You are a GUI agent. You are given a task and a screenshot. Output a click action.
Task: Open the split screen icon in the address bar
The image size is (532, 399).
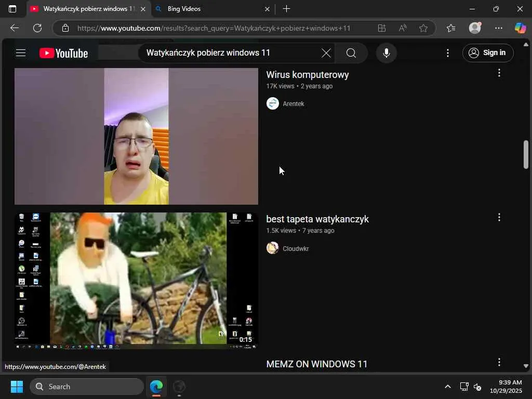point(382,28)
